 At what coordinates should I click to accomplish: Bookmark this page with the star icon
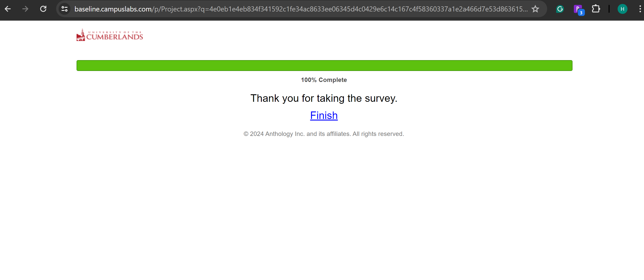535,9
